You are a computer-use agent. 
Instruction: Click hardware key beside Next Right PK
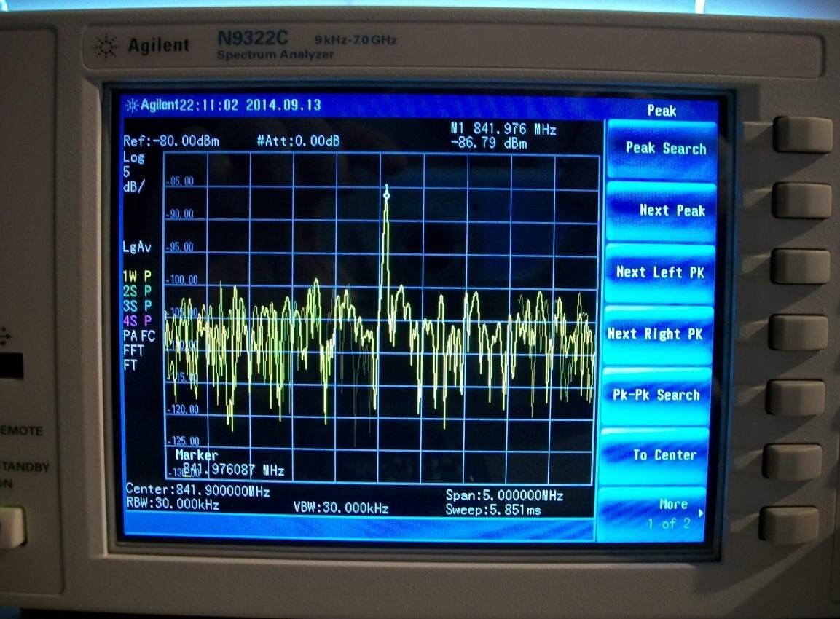[x=798, y=333]
